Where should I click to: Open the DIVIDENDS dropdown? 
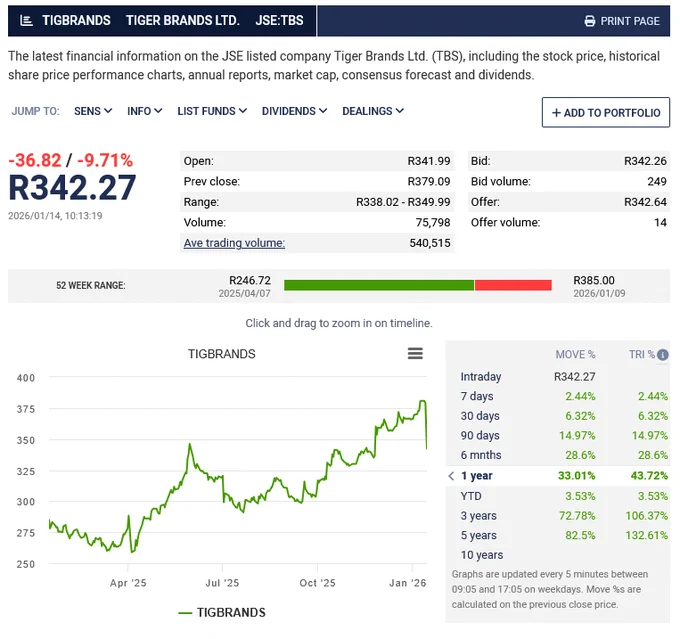click(294, 111)
